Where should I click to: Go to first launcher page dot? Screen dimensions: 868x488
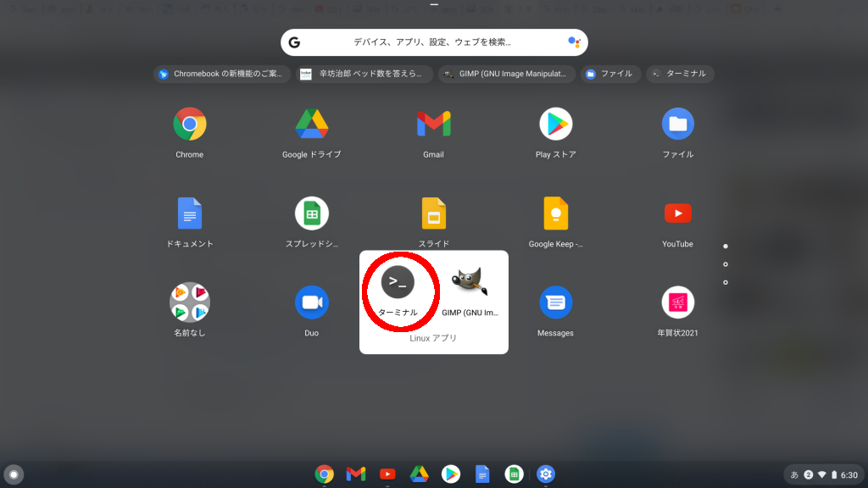[726, 247]
